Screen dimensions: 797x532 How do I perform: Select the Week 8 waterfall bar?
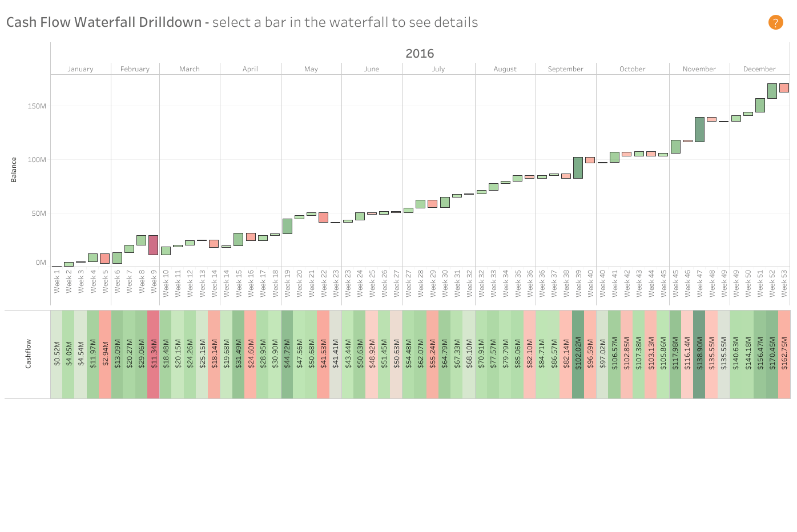[141, 240]
